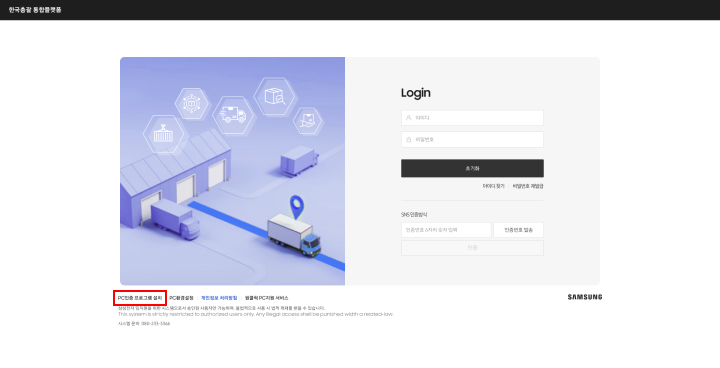Click the package search hexagon icon
Viewport: 720px width, 368px height.
(275, 96)
